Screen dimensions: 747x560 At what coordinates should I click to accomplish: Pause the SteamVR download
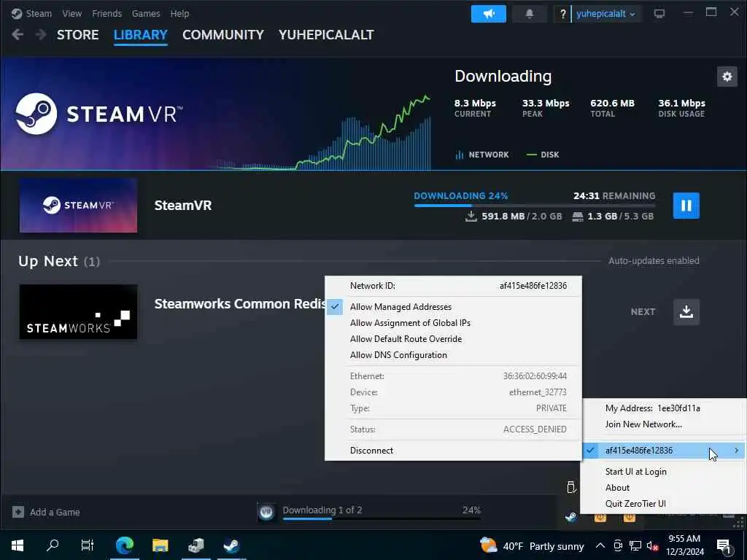[686, 206]
